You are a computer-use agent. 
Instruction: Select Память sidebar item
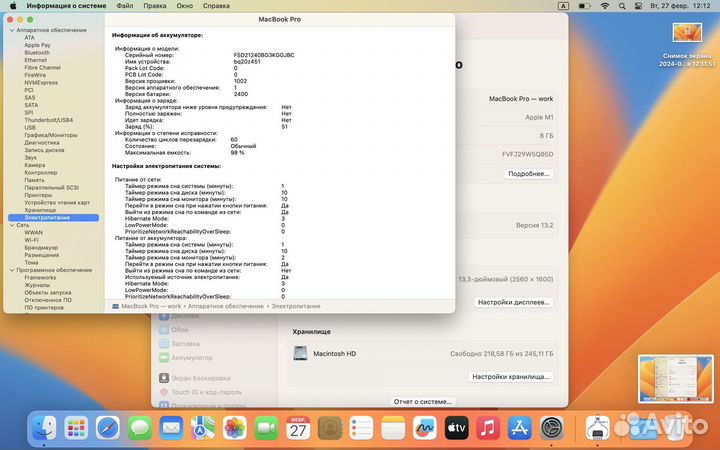pos(34,180)
